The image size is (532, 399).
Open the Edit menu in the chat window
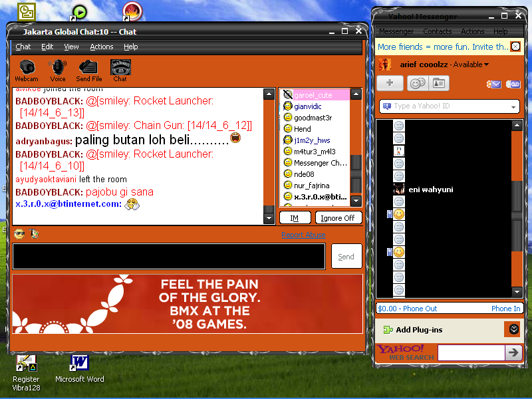pos(47,47)
